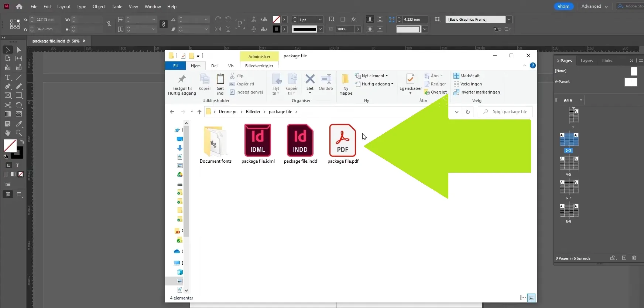Switch to the Layers tab
644x308 pixels.
point(587,61)
